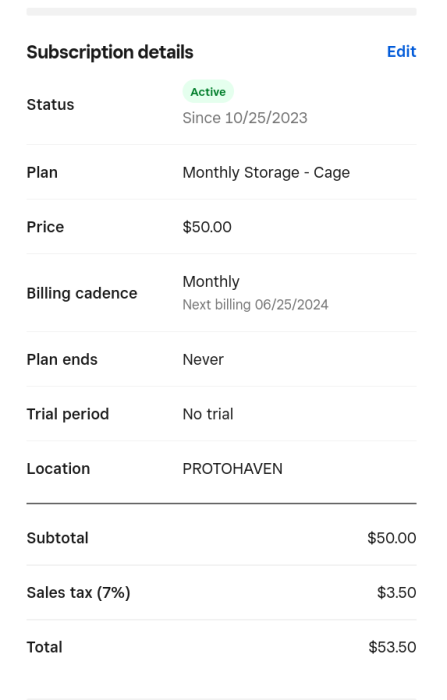The width and height of the screenshot is (447, 700).
Task: Click the Edit link for subscription details
Action: [x=401, y=52]
